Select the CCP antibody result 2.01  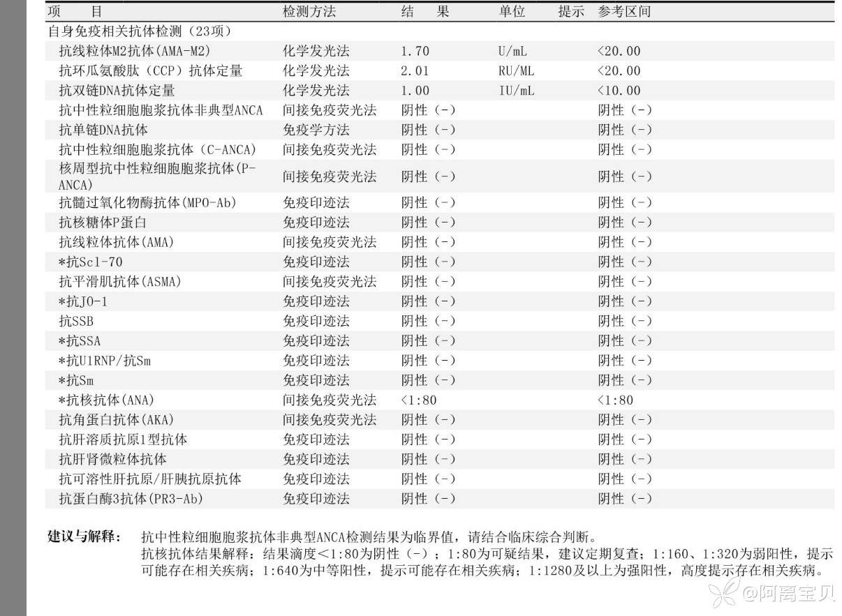(415, 70)
